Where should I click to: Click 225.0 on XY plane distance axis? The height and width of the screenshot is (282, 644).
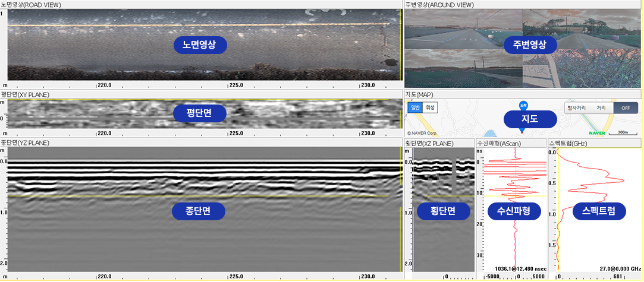(x=237, y=133)
